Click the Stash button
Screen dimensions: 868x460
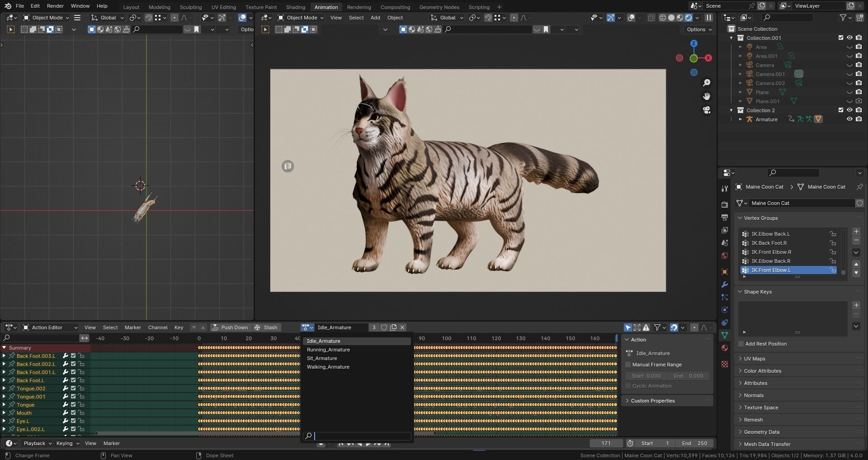click(266, 327)
